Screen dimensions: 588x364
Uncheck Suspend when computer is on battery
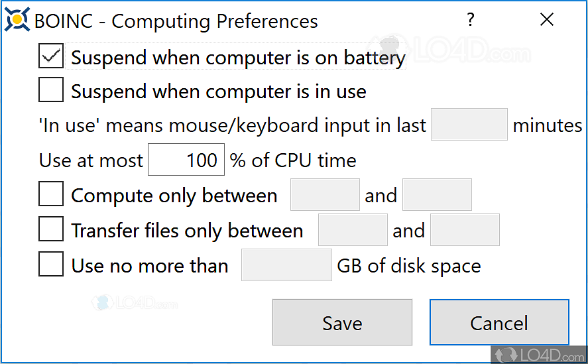51,57
